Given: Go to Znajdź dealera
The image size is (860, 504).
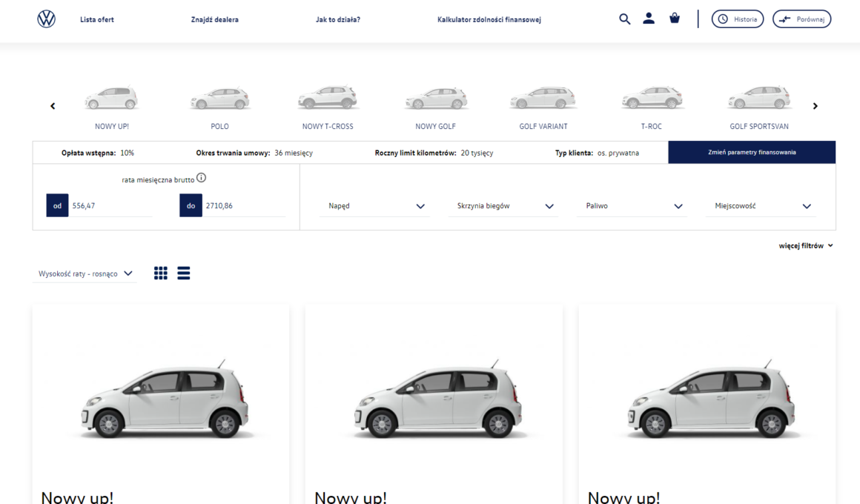Looking at the screenshot, I should 215,20.
